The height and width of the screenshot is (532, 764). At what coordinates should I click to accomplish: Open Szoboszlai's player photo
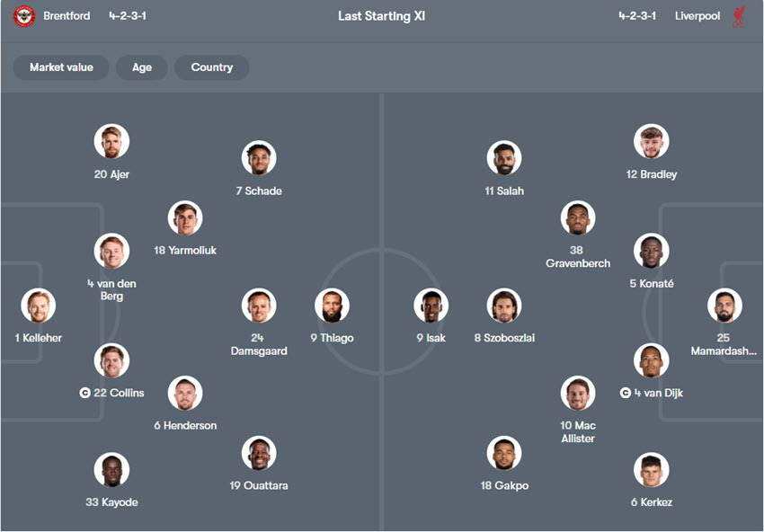(x=504, y=306)
